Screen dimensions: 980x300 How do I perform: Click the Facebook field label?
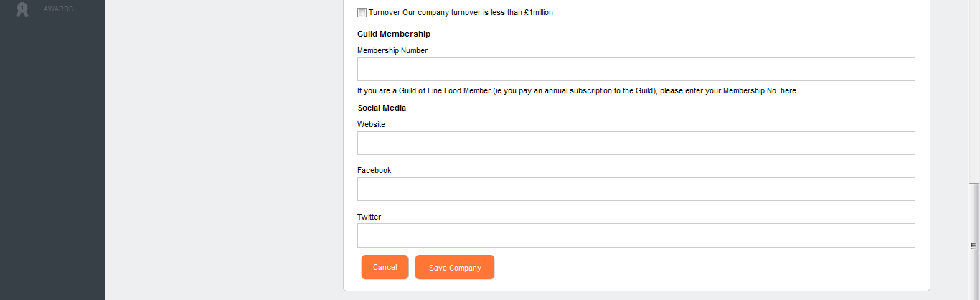point(374,170)
